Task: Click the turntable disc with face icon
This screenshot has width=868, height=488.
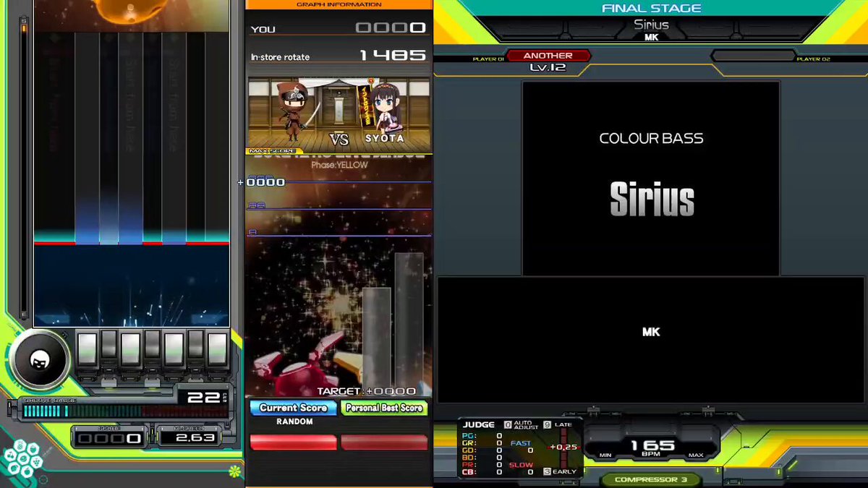Action: (x=39, y=359)
